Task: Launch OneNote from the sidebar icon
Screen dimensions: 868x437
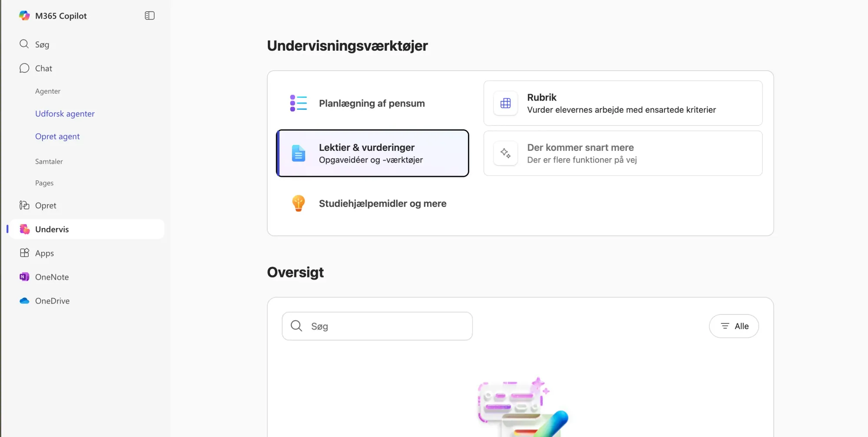Action: [24, 277]
